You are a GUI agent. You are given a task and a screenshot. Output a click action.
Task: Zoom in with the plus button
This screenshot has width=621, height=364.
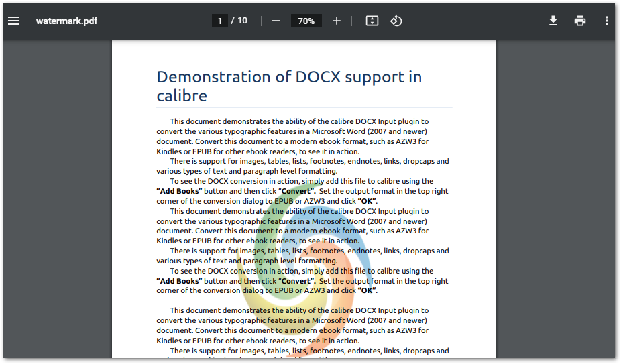pos(336,21)
